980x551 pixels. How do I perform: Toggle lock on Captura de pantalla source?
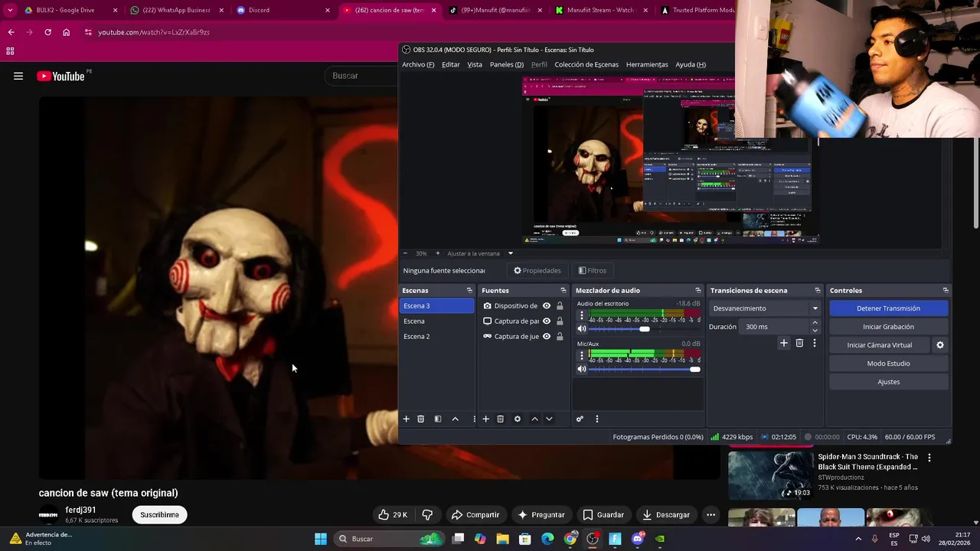tap(560, 321)
